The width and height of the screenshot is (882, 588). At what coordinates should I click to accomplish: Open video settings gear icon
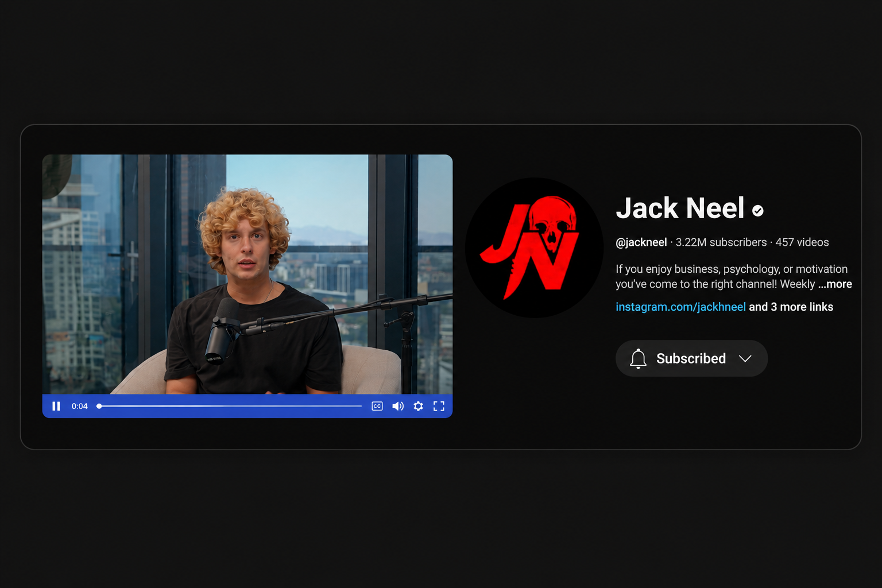click(419, 406)
